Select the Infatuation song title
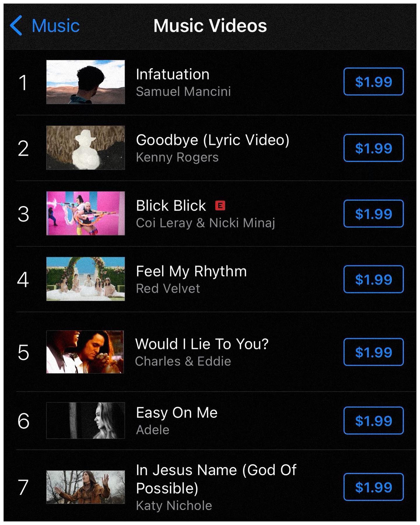The width and height of the screenshot is (420, 525). coord(173,74)
